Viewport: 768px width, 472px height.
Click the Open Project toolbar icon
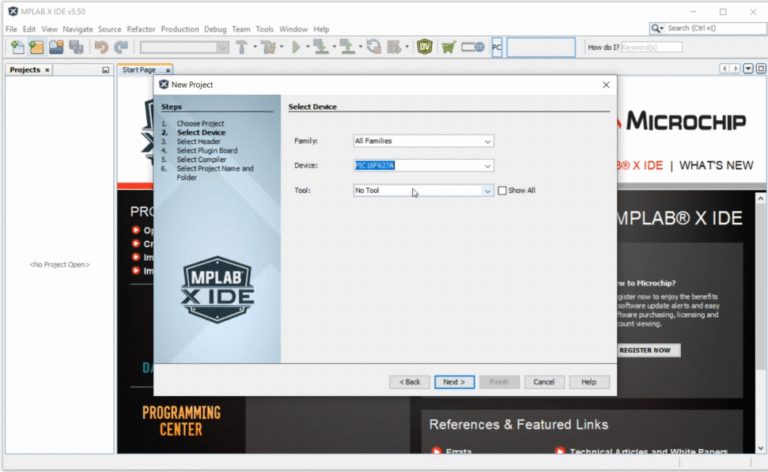[x=56, y=47]
